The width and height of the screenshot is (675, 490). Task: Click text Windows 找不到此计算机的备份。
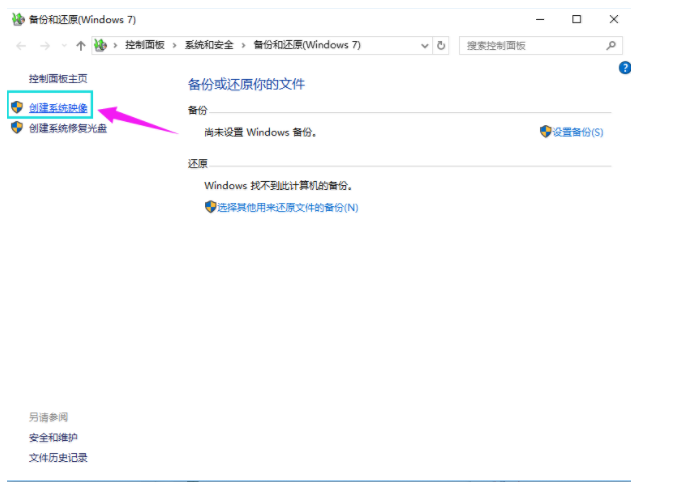279,186
